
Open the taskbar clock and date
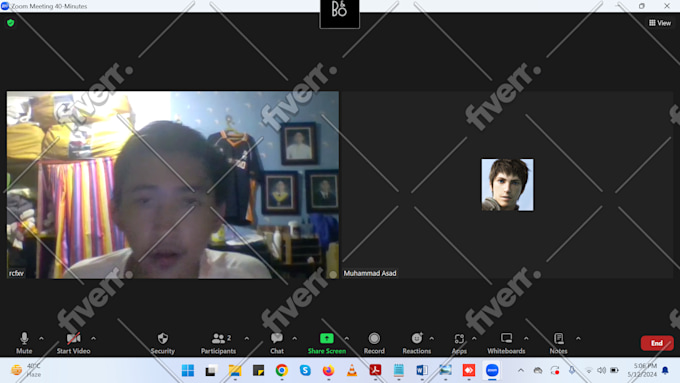[x=642, y=370]
